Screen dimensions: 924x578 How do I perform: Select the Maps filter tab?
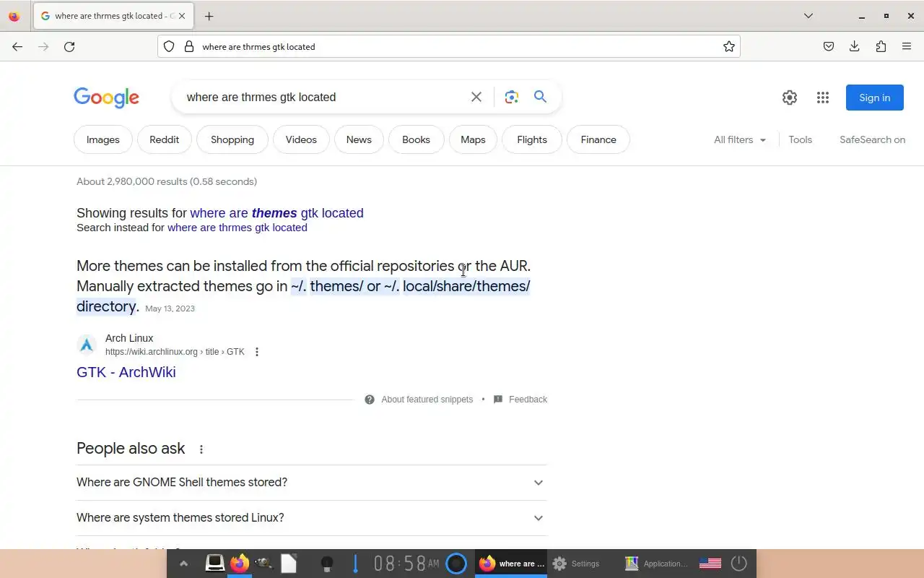tap(473, 139)
